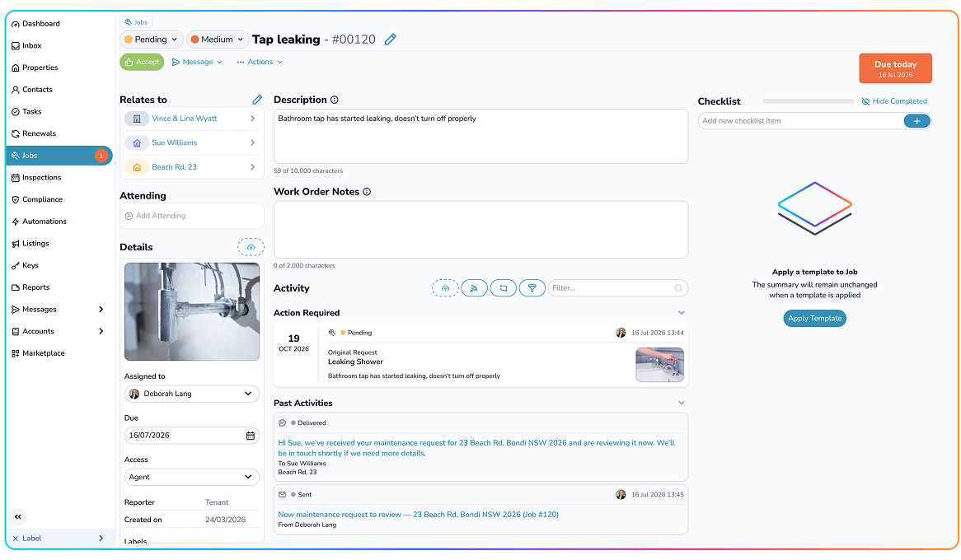Open Inspections from sidebar
961x560 pixels.
point(36,178)
